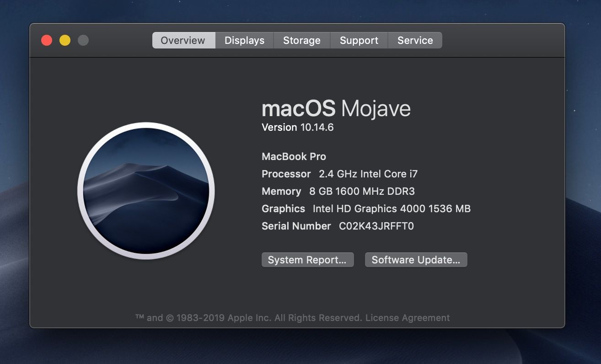Viewport: 601px width, 364px height.
Task: Switch to the Displays tab
Action: pos(244,40)
